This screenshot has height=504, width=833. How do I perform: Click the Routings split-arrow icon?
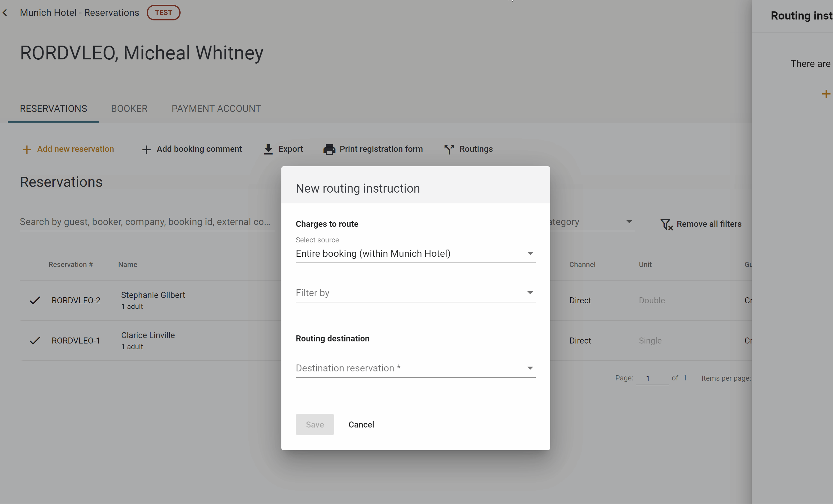click(449, 149)
